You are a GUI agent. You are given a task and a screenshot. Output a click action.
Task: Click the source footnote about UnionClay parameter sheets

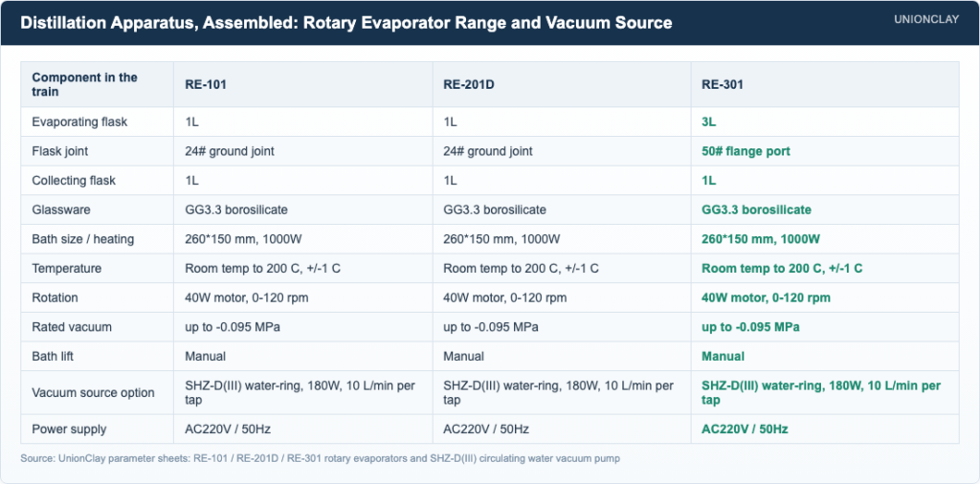pyautogui.click(x=320, y=458)
